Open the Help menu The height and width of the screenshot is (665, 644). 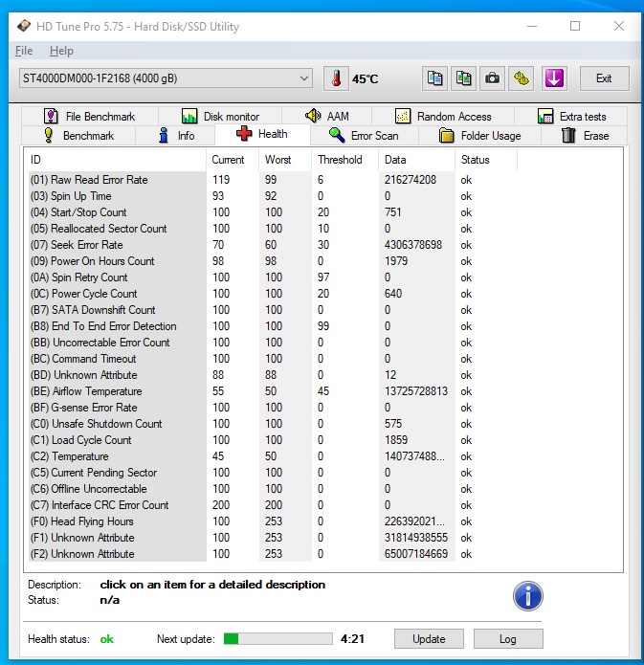click(x=61, y=51)
